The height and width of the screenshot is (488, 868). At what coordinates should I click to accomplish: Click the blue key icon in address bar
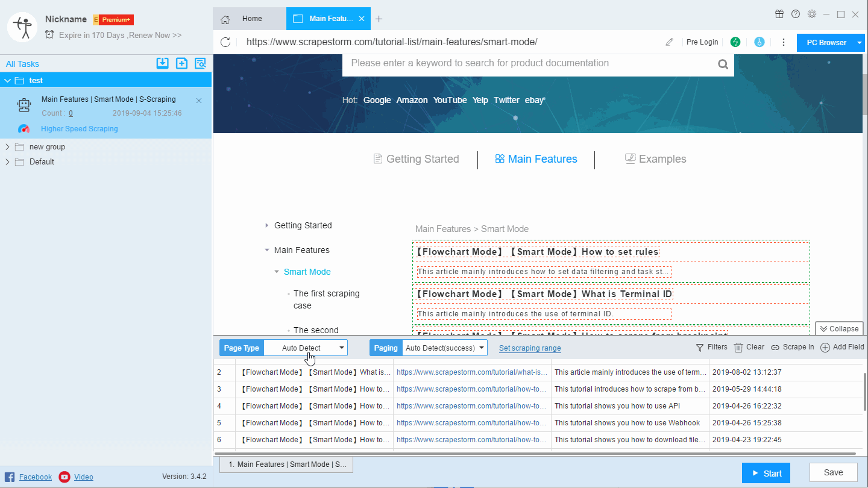pyautogui.click(x=759, y=42)
